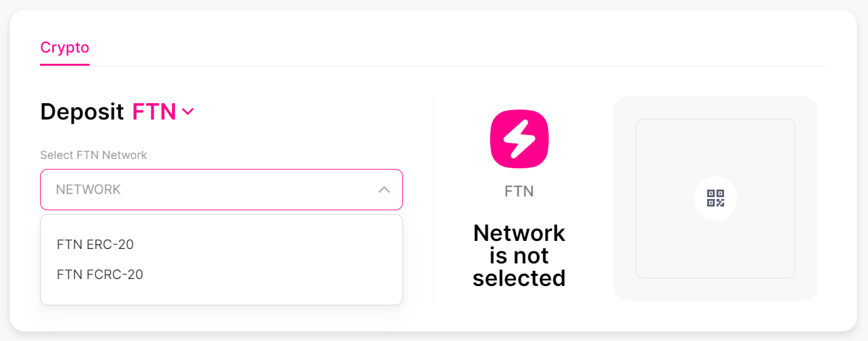Select the FTN ERC-20 network option

(95, 245)
